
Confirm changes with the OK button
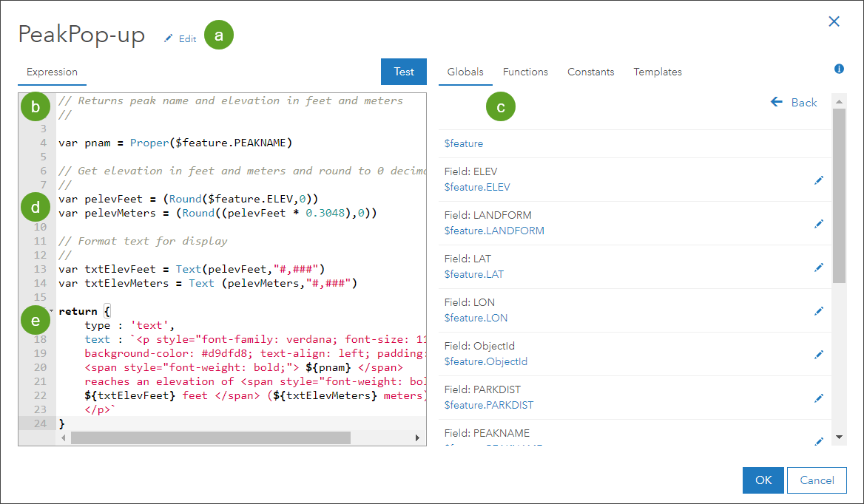[x=763, y=480]
